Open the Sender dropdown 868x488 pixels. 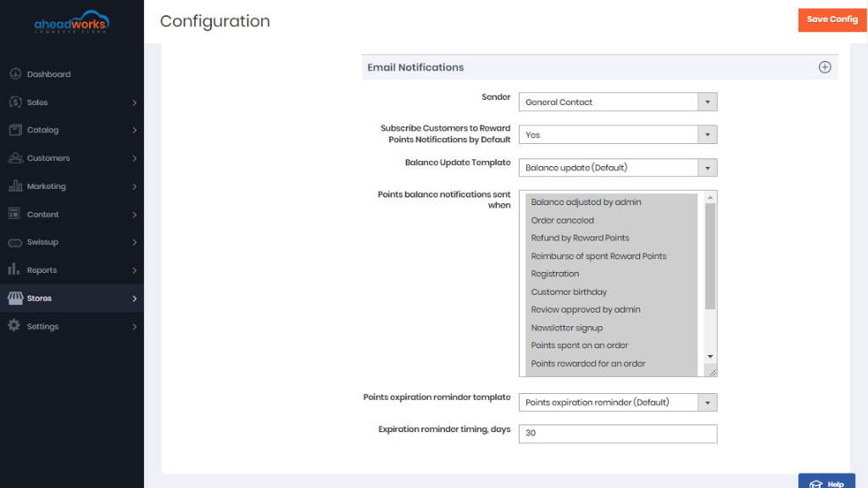(x=618, y=102)
